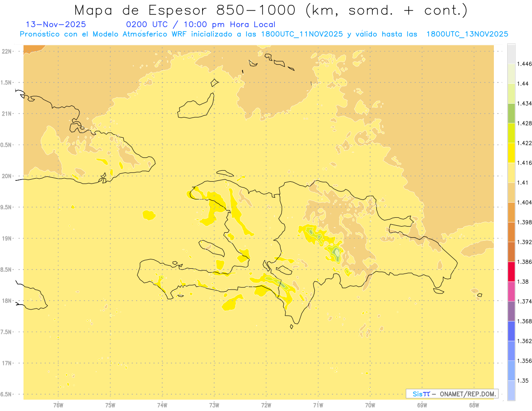
Task: Click the colorbar value 1.44
Action: click(x=523, y=84)
